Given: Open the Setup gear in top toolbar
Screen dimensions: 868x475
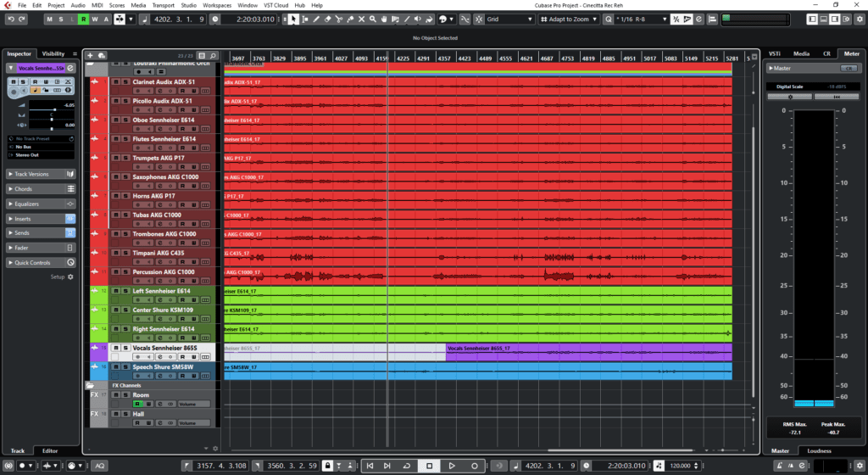Looking at the screenshot, I should click(x=860, y=19).
